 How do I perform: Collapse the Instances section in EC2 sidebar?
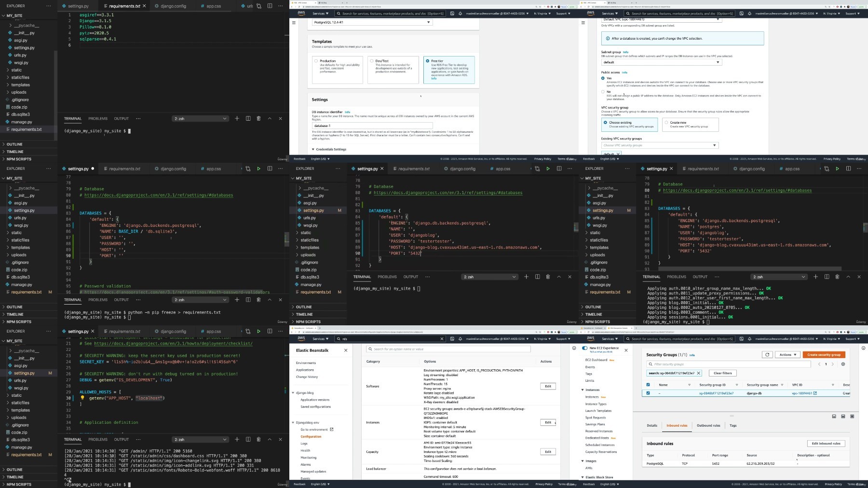[x=583, y=390]
